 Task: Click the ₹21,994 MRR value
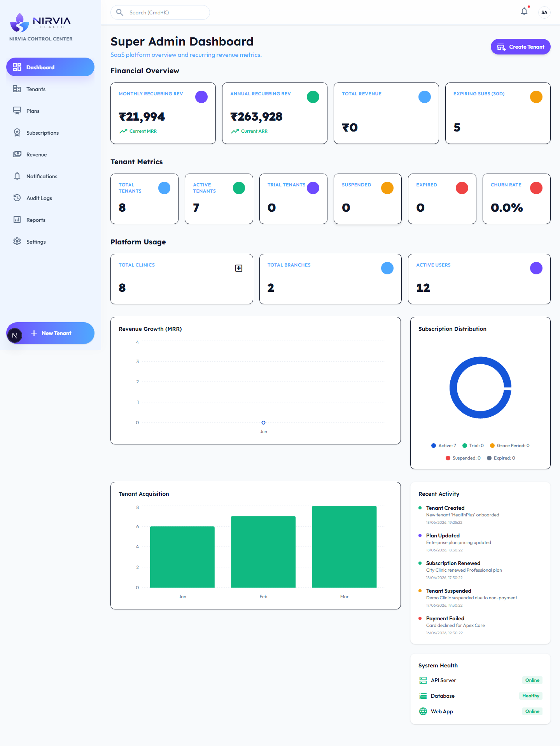[x=142, y=117]
